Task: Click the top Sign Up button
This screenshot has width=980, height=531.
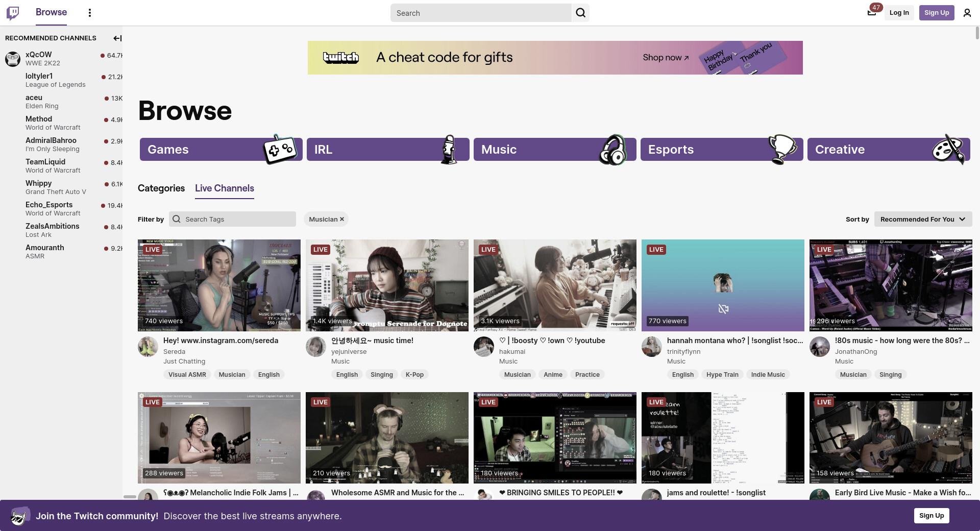Action: pos(937,13)
